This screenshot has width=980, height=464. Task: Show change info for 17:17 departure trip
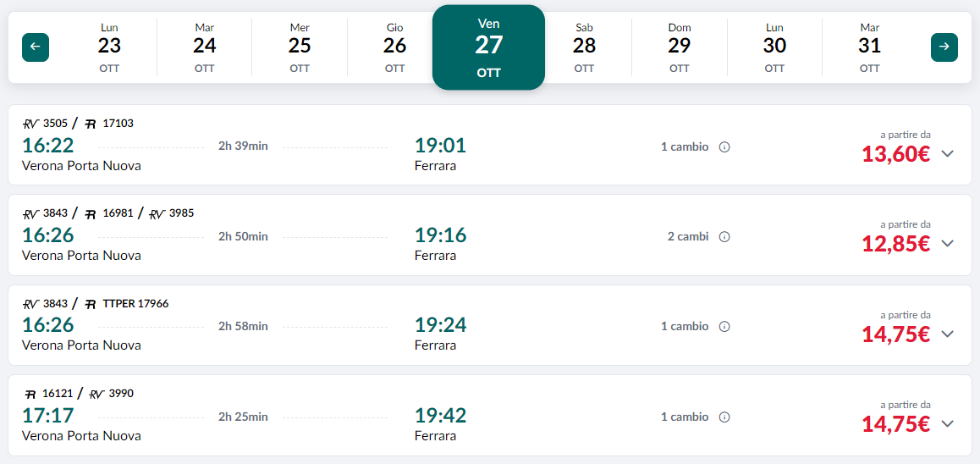point(724,417)
